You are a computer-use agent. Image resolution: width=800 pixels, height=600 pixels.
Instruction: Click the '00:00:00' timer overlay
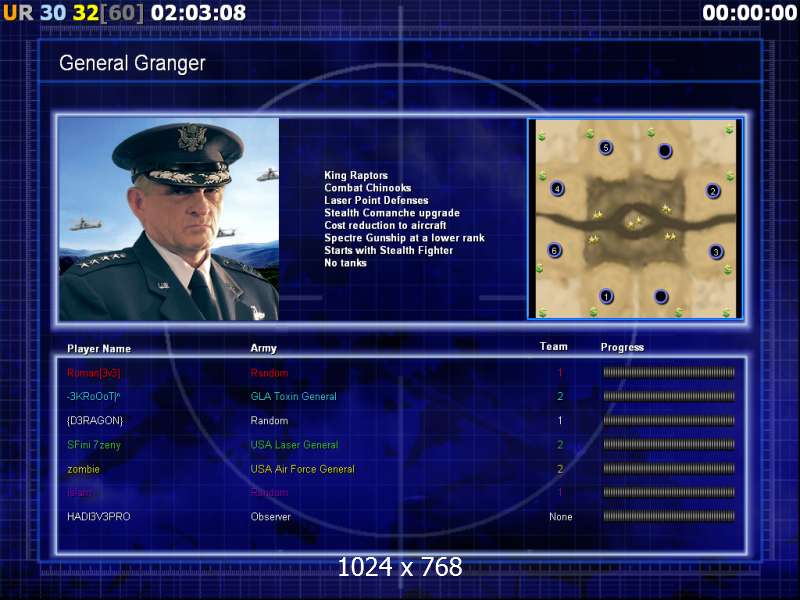pos(749,13)
